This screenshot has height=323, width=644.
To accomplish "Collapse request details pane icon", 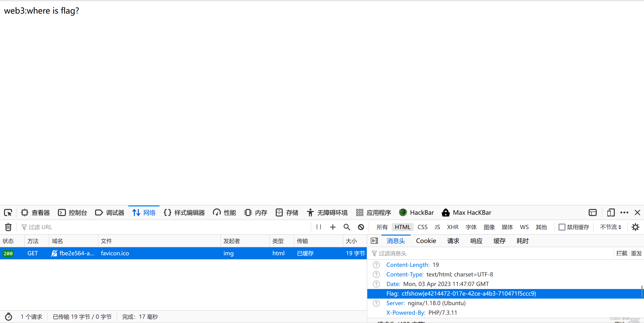I will (374, 241).
